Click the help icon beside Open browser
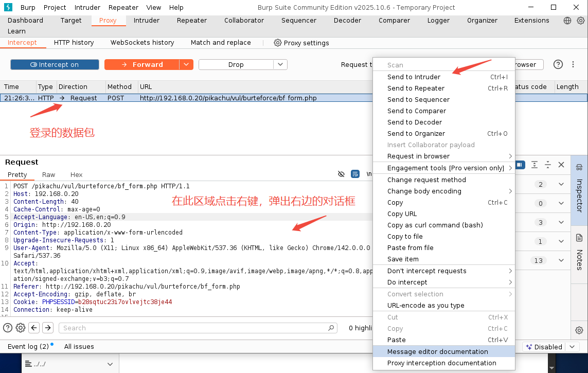 point(558,64)
